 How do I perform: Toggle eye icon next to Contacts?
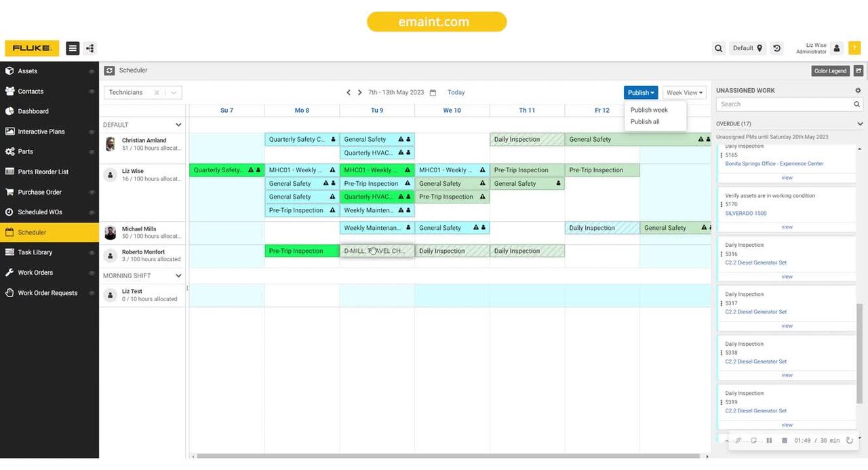click(92, 91)
